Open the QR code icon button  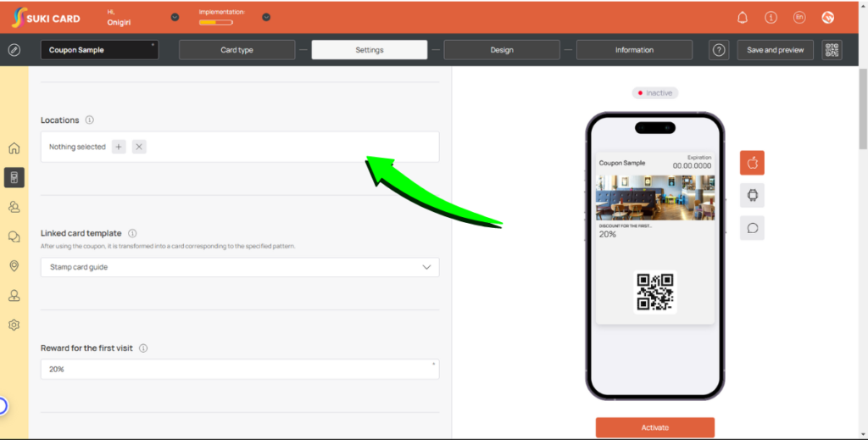(832, 50)
